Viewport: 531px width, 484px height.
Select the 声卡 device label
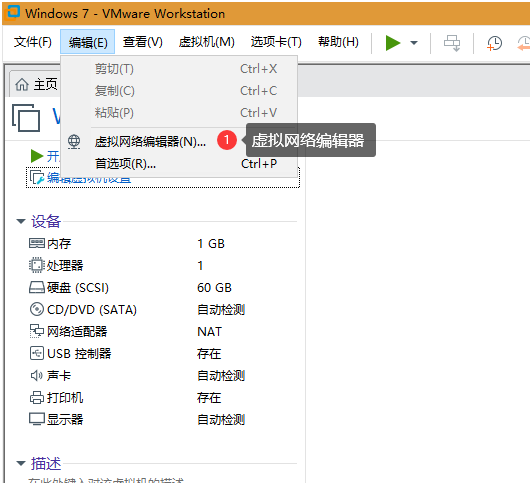(x=59, y=376)
